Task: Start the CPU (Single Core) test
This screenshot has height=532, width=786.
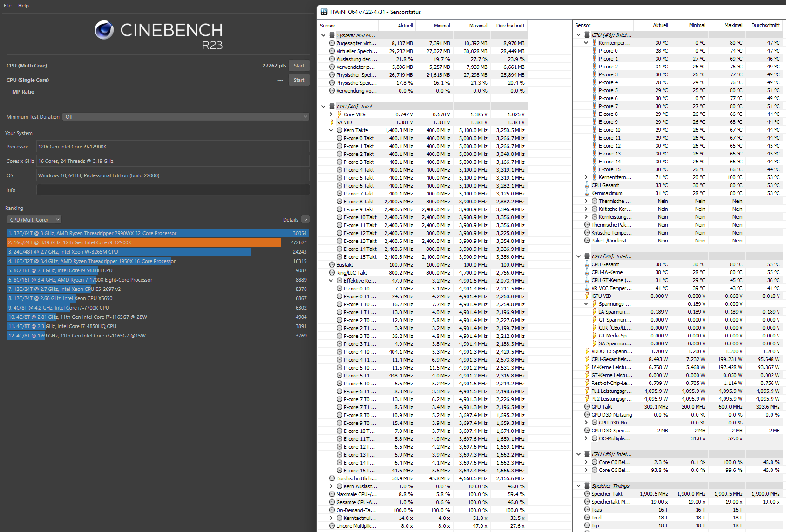Action: pyautogui.click(x=299, y=80)
